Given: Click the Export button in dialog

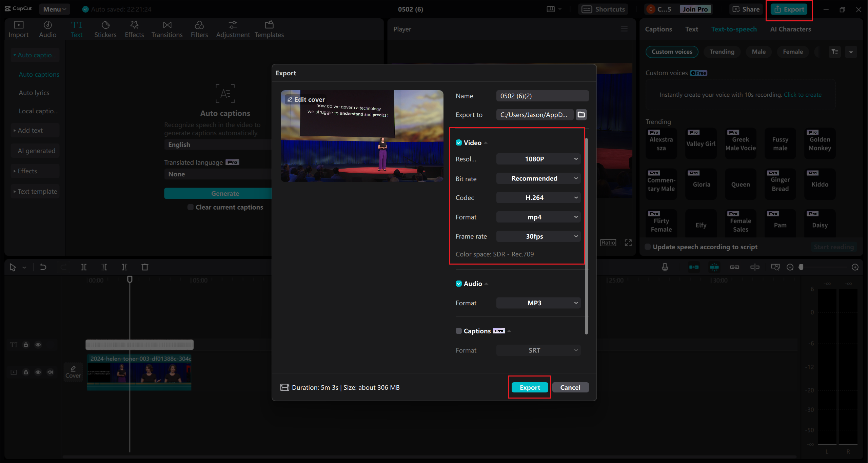Looking at the screenshot, I should point(530,387).
